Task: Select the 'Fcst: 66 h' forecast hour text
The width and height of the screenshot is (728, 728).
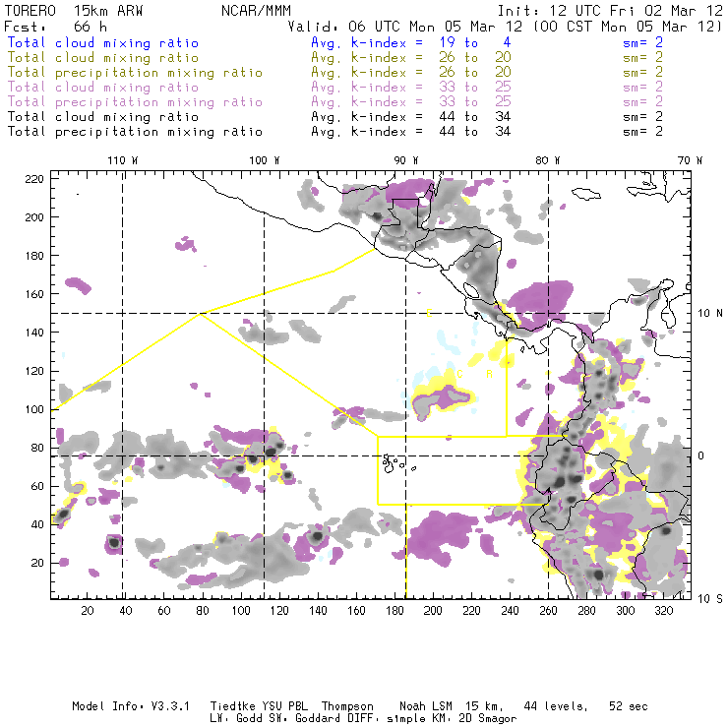Action: [55, 27]
